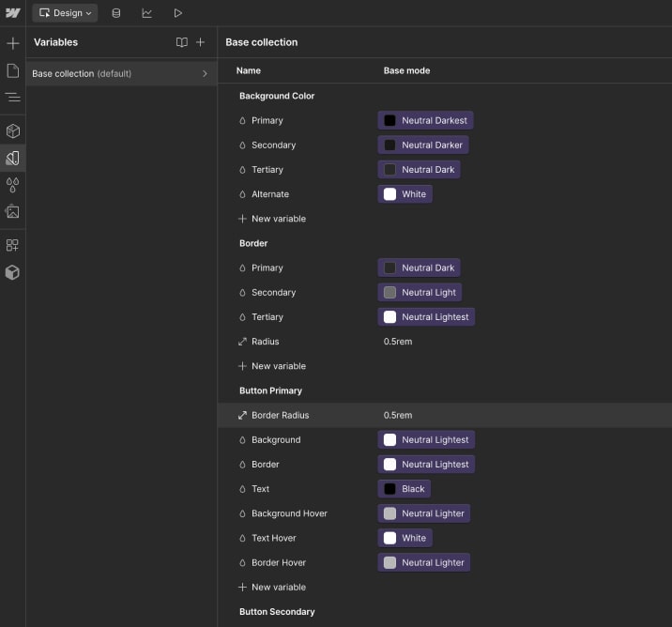The width and height of the screenshot is (672, 627).
Task: Edit Border Radius 0.5rem value
Action: tap(398, 415)
